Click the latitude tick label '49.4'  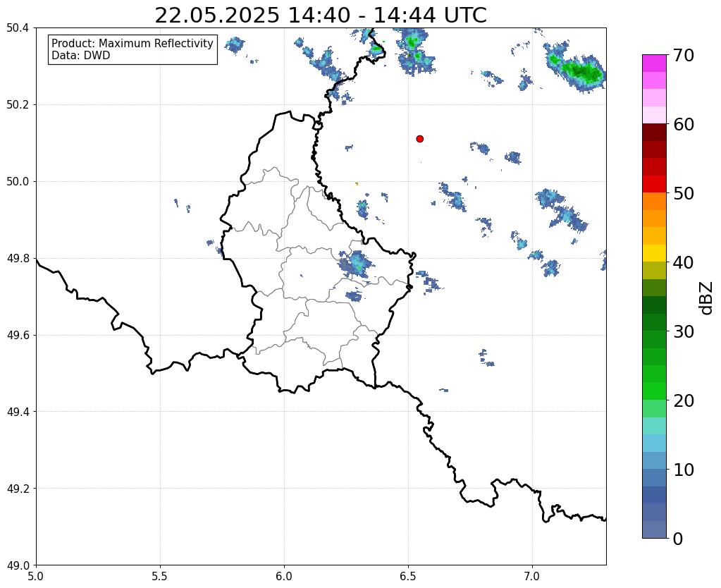tap(18, 412)
